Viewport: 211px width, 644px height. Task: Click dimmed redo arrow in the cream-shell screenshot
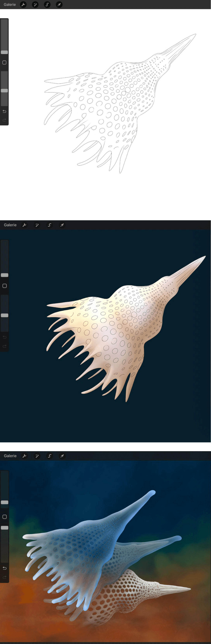4,346
